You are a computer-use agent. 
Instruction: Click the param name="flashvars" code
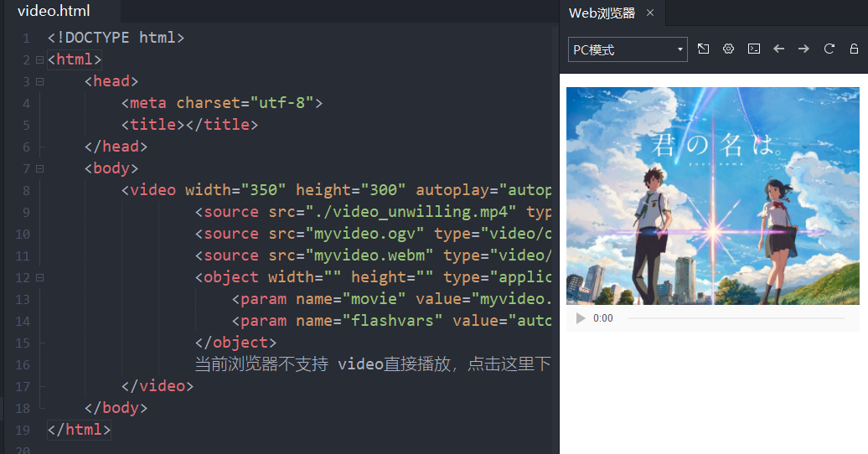pos(337,321)
